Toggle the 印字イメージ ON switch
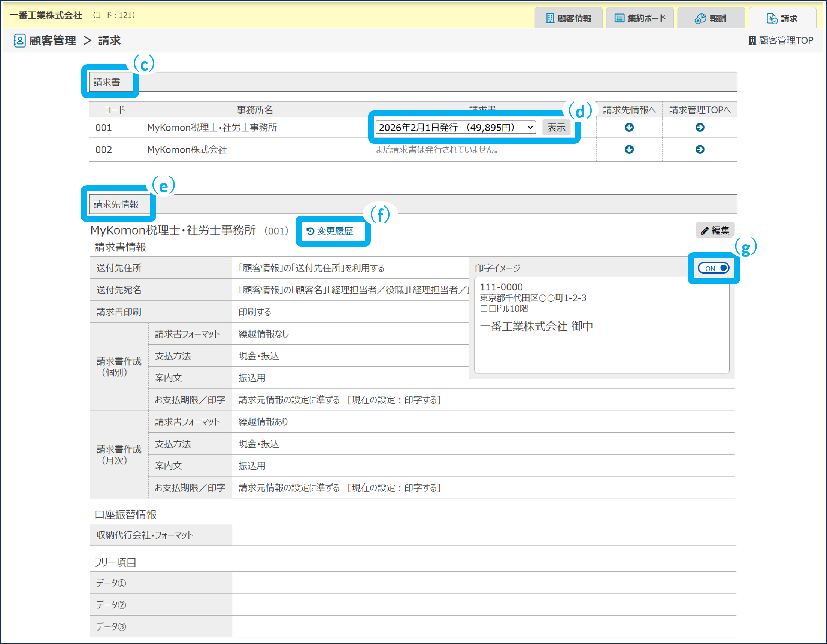This screenshot has height=644, width=827. (713, 268)
